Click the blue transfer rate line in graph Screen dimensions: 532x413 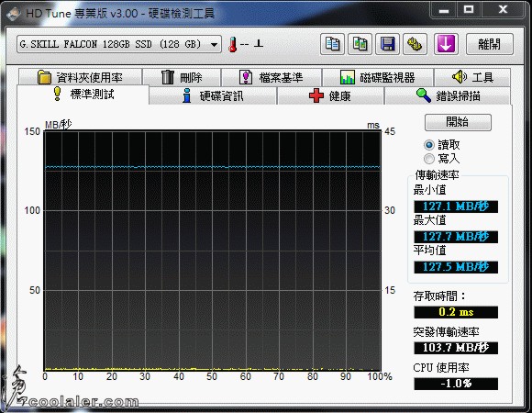coord(213,167)
